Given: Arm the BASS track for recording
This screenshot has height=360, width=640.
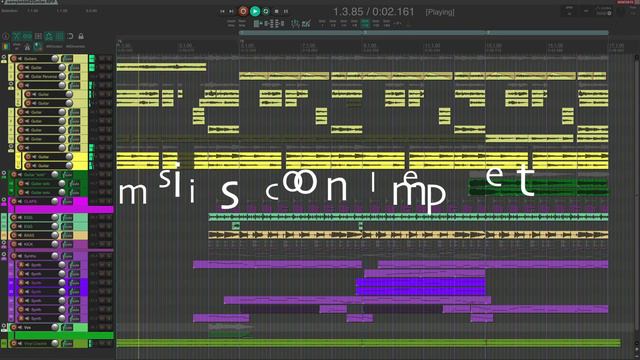Looking at the screenshot, I should click(14, 235).
